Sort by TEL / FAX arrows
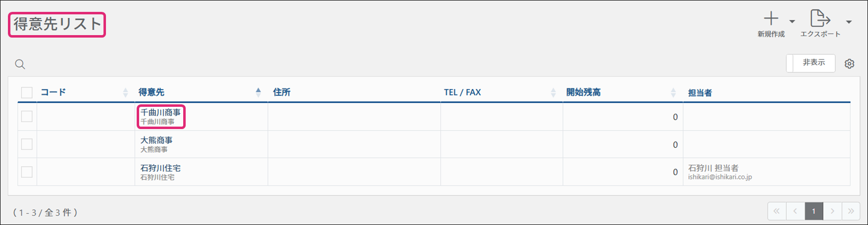The image size is (868, 225). point(553,92)
